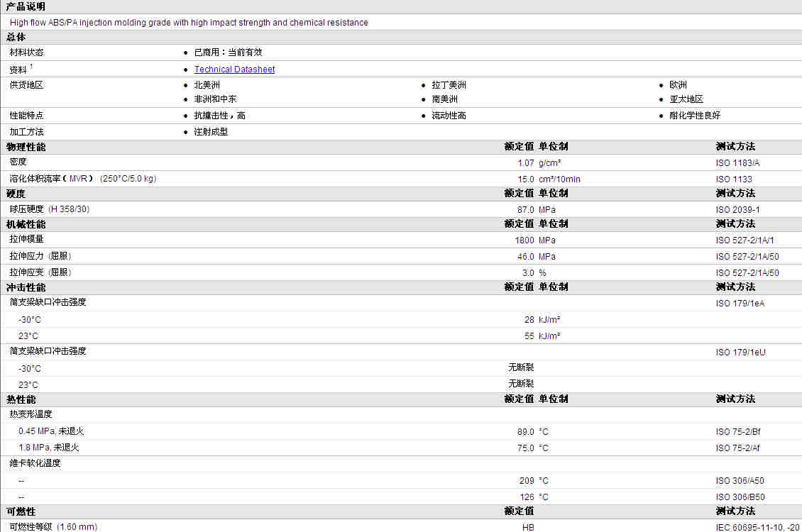Image resolution: width=802 pixels, height=532 pixels.
Task: Select the heat deflection value 75.0
Action: point(525,448)
